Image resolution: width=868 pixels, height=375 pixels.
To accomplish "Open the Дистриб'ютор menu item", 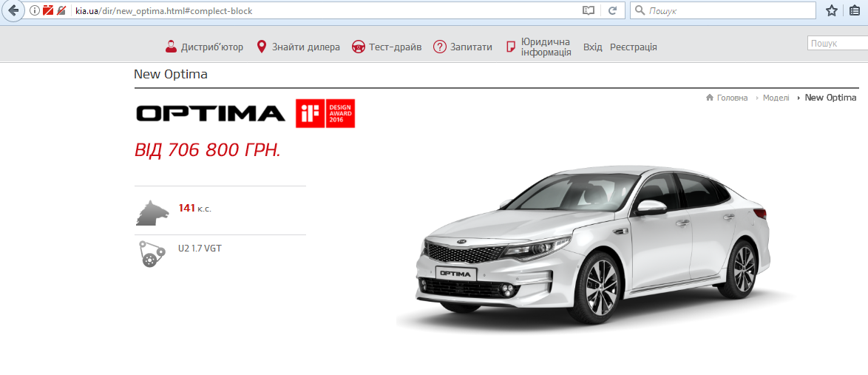I will tap(204, 47).
